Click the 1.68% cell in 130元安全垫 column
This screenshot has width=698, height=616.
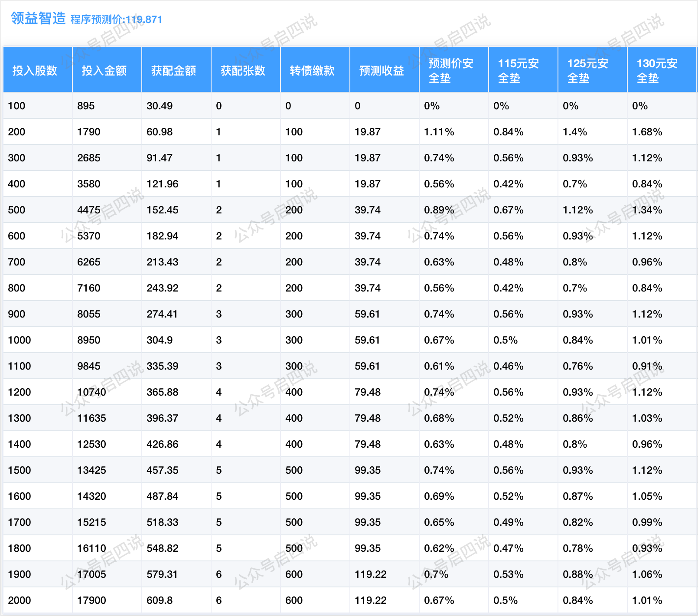pyautogui.click(x=647, y=132)
